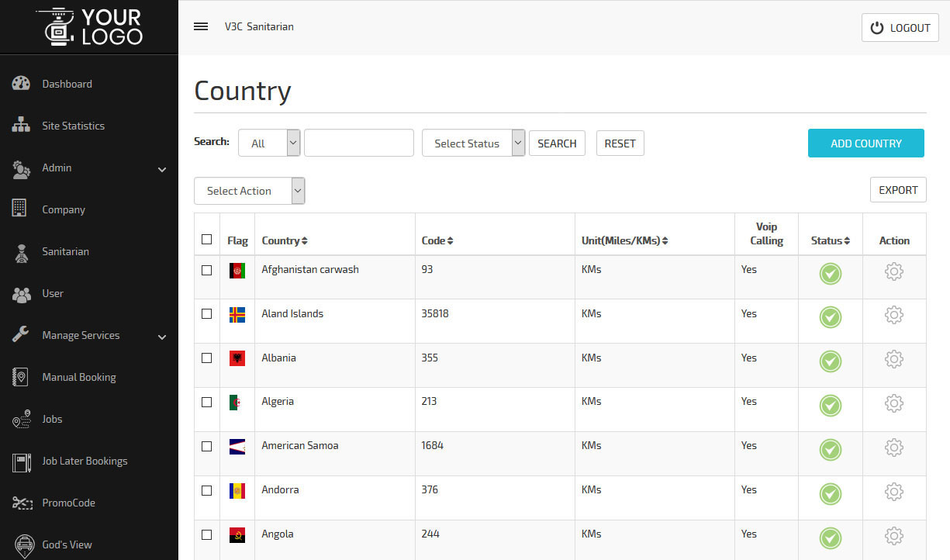Click green status icon for American Samoa
Image resolution: width=950 pixels, height=560 pixels.
point(831,450)
